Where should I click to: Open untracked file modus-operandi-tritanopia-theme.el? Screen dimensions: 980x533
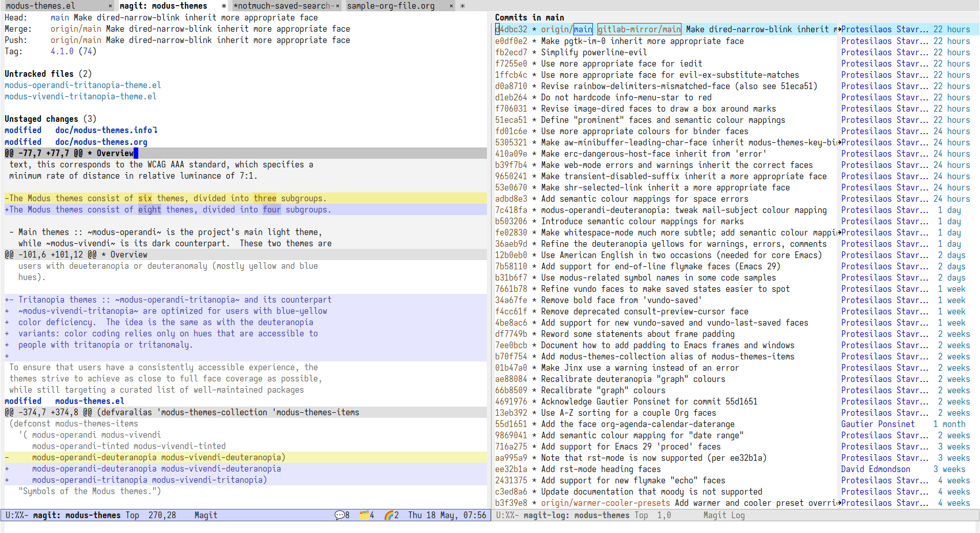pyautogui.click(x=83, y=85)
